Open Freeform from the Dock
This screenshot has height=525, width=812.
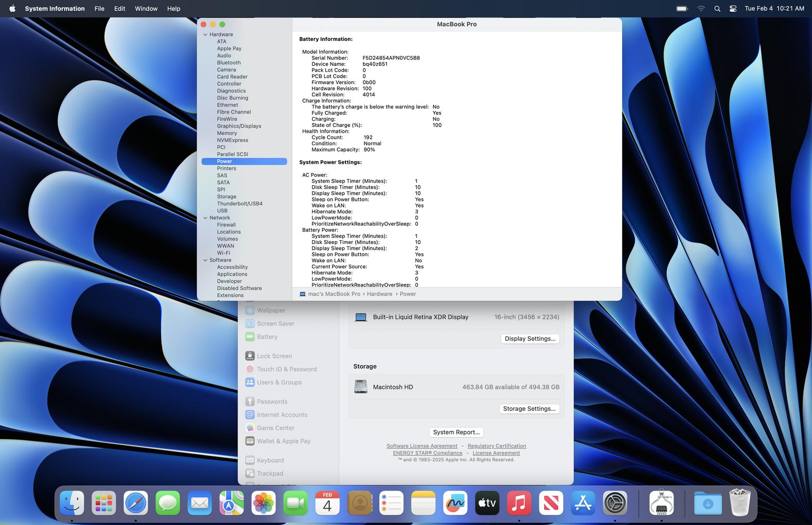point(455,503)
